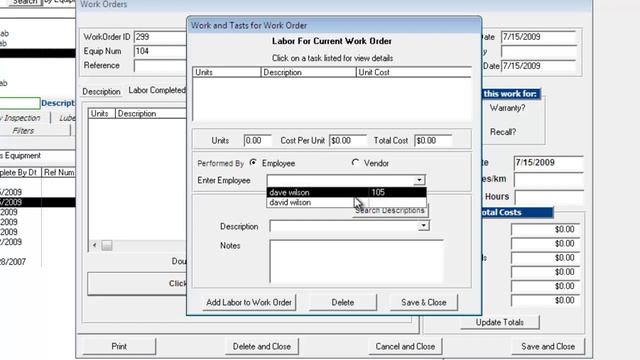Click the Print button in Work Orders
Viewport: 640px width, 360px height.
coord(119,347)
